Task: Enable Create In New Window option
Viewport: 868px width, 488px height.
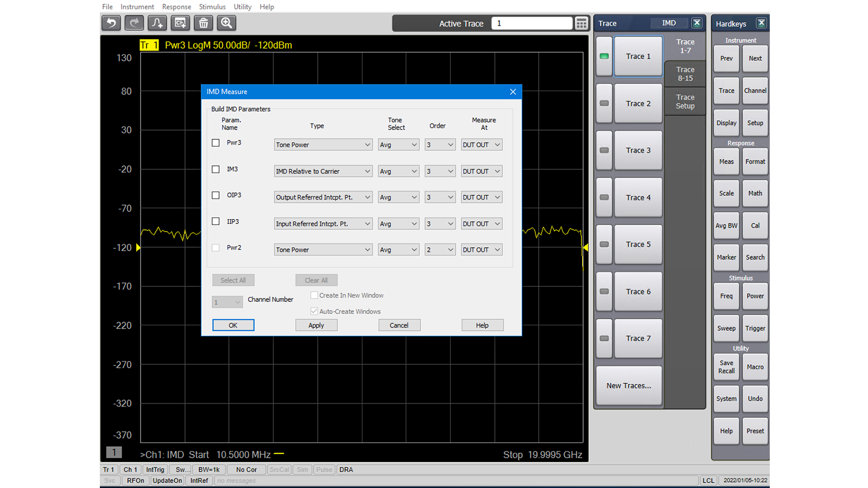Action: 314,295
